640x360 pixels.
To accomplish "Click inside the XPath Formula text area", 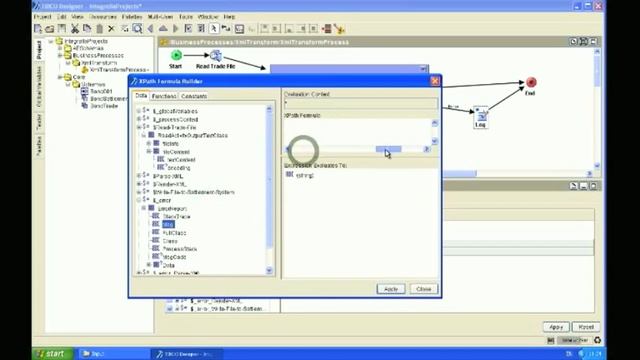I will tap(358, 132).
